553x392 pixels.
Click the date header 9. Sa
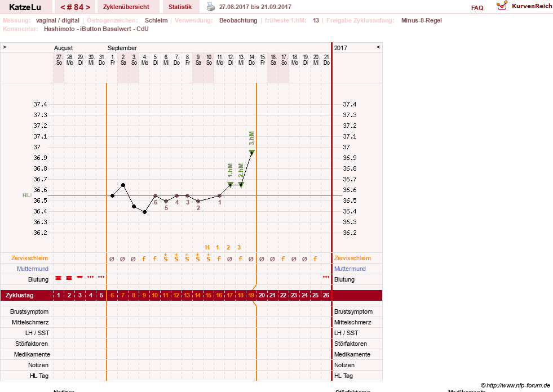click(198, 60)
